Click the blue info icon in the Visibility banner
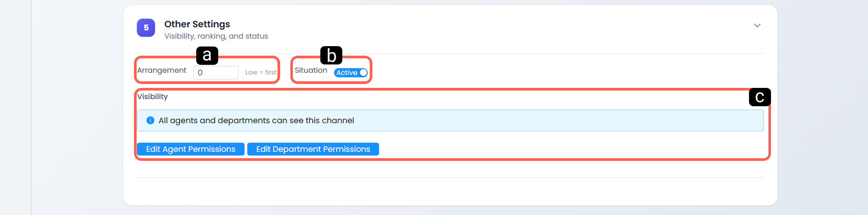 150,121
